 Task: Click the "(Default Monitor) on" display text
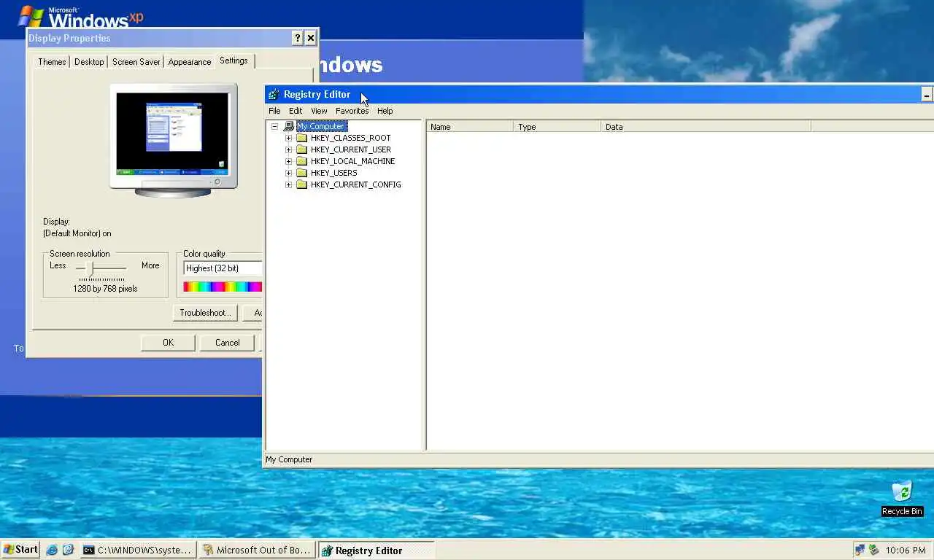(77, 233)
